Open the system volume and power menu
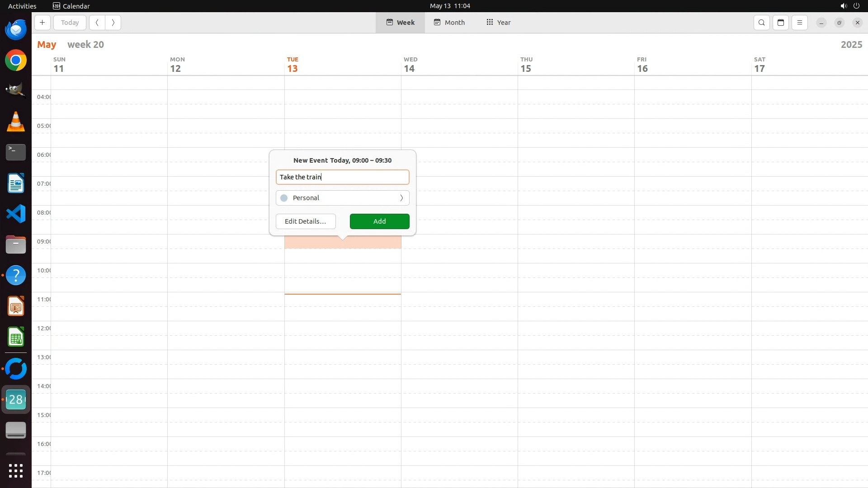The height and width of the screenshot is (488, 868). pyautogui.click(x=850, y=6)
